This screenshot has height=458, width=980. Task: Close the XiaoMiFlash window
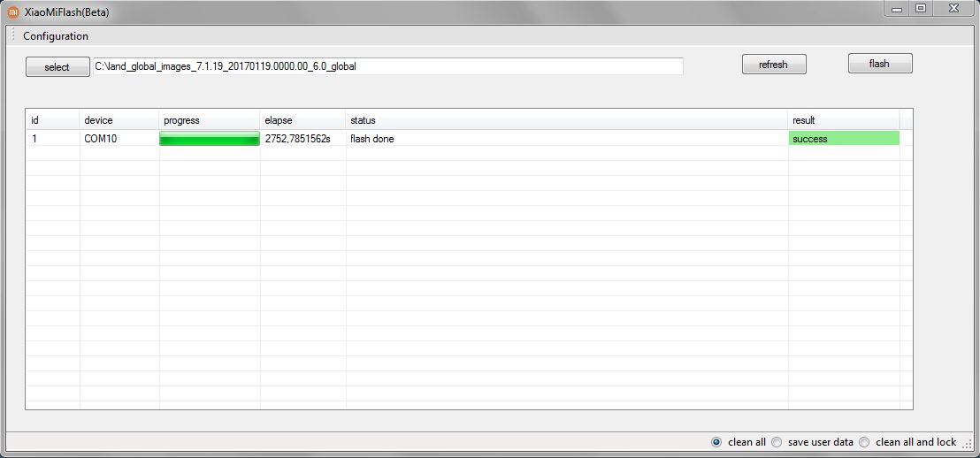953,8
